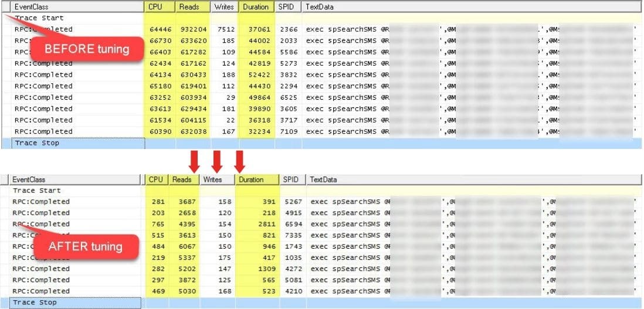Image resolution: width=644 pixels, height=309 pixels.
Task: Click CPU value 203
Action: click(x=158, y=213)
